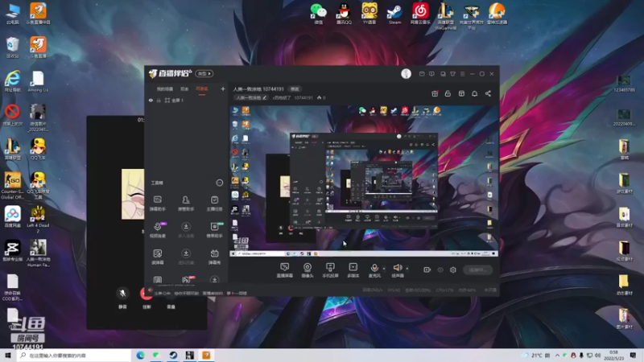Toggle the room lock icon above preview
Image resolution: width=644 pixels, height=362 pixels.
click(x=448, y=93)
